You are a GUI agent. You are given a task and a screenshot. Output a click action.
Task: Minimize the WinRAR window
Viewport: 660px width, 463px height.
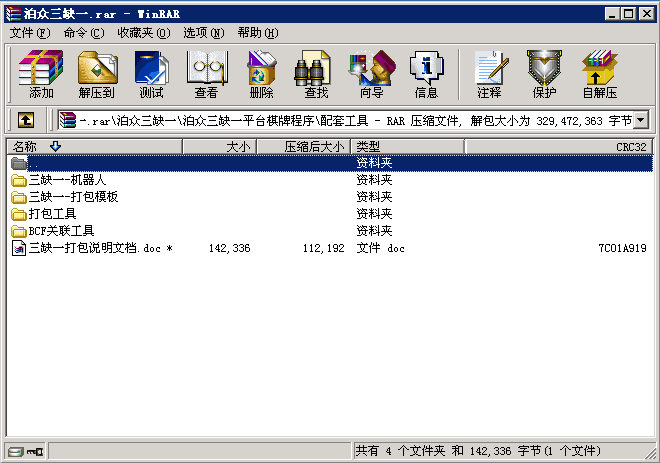click(612, 14)
